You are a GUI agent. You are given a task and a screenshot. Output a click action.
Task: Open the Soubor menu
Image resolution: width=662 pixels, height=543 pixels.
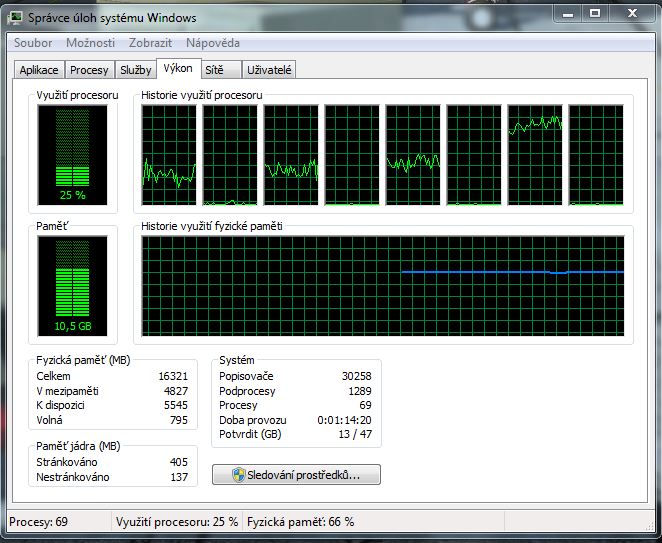click(x=33, y=43)
